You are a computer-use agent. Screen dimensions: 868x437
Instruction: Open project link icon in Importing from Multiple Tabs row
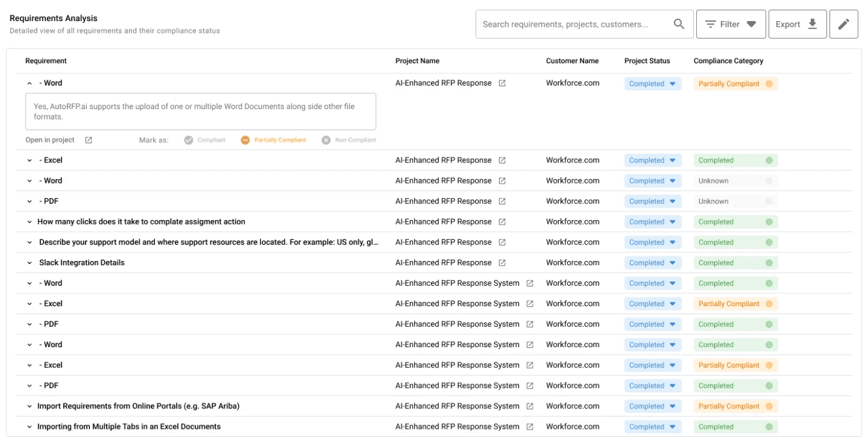530,426
